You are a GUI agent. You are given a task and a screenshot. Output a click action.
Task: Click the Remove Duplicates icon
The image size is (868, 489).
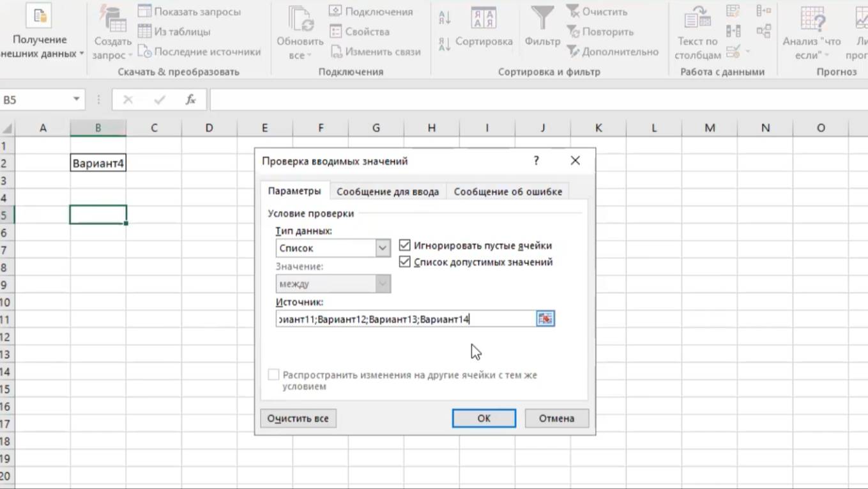733,31
